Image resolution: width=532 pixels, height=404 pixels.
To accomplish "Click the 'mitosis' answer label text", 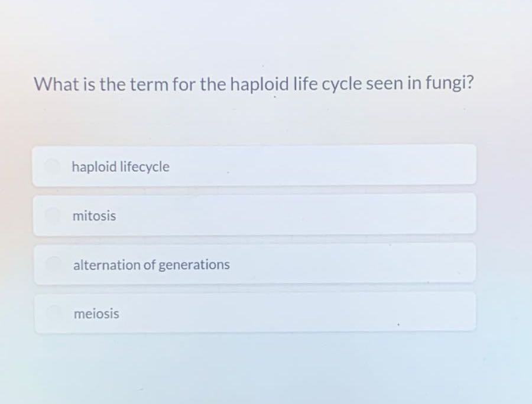I will 93,216.
